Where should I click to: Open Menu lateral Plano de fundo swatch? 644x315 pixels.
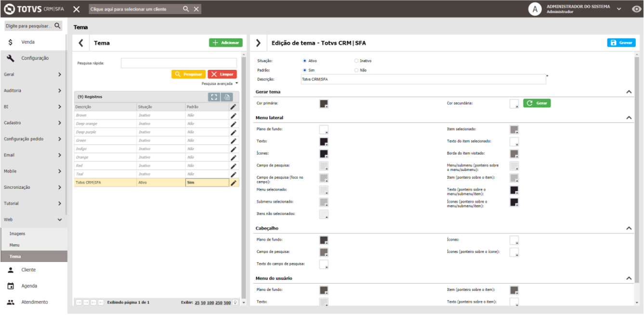[x=324, y=130]
